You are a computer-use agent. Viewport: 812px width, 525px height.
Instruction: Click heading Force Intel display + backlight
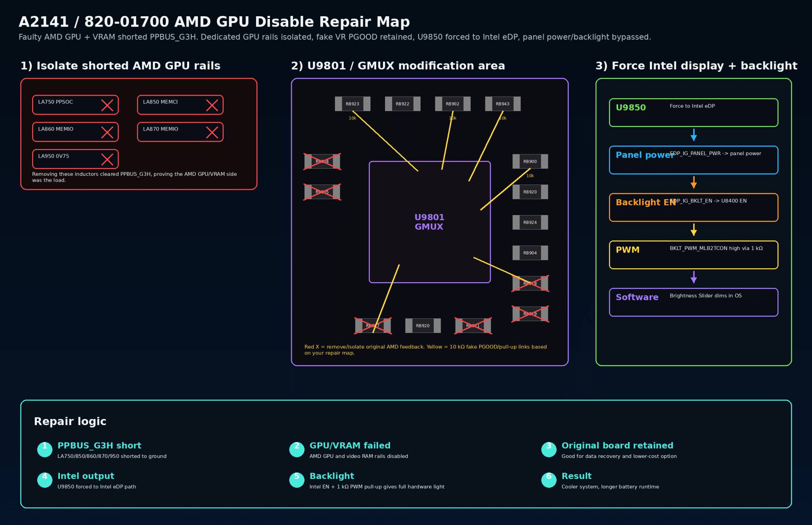coord(696,66)
